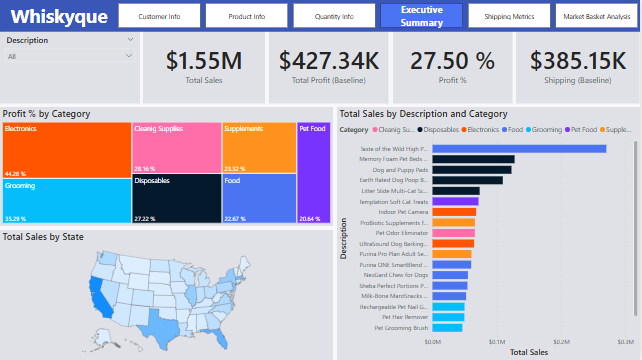The width and height of the screenshot is (642, 360).
Task: Click the Litter Slide Multi-Cat bar
Action: (456, 191)
